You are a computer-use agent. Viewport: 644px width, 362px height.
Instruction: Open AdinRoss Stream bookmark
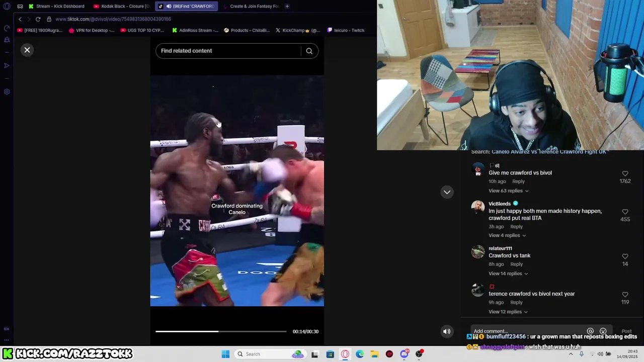[x=195, y=30]
